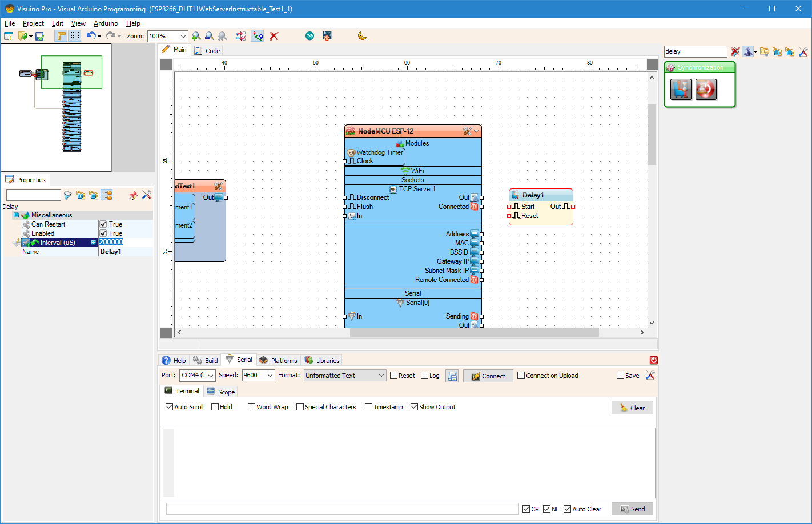Click the component search field containing delay
This screenshot has height=524, width=812.
click(696, 51)
